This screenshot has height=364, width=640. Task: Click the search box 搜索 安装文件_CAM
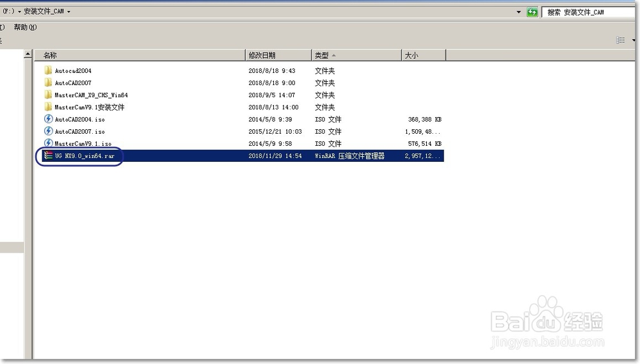click(588, 12)
